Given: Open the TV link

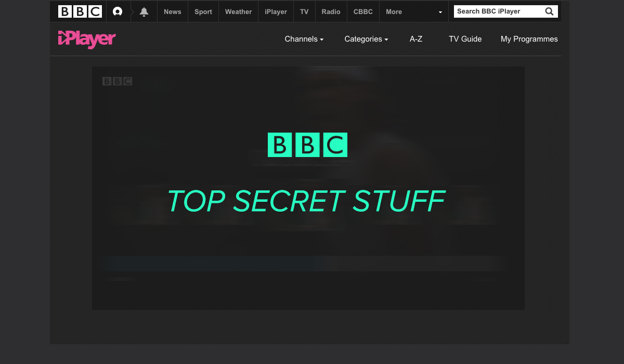Looking at the screenshot, I should pos(304,11).
